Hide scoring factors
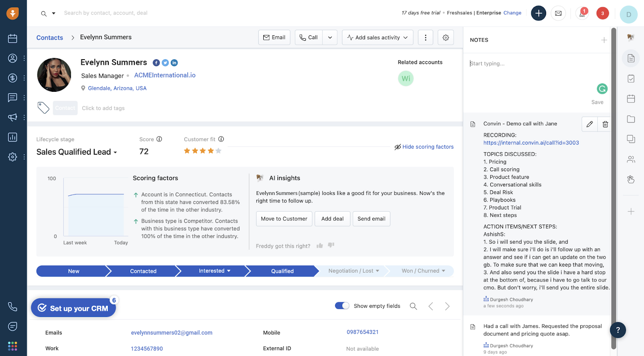This screenshot has height=356, width=644. [424, 147]
